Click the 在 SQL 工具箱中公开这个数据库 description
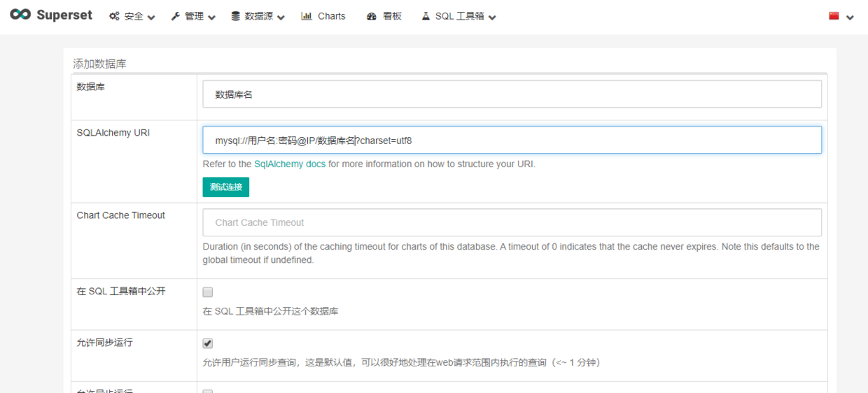 click(270, 311)
